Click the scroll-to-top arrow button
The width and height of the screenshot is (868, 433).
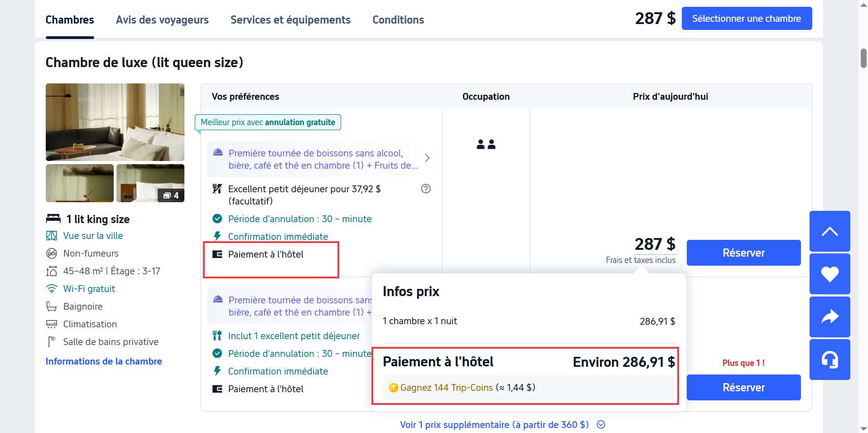829,231
